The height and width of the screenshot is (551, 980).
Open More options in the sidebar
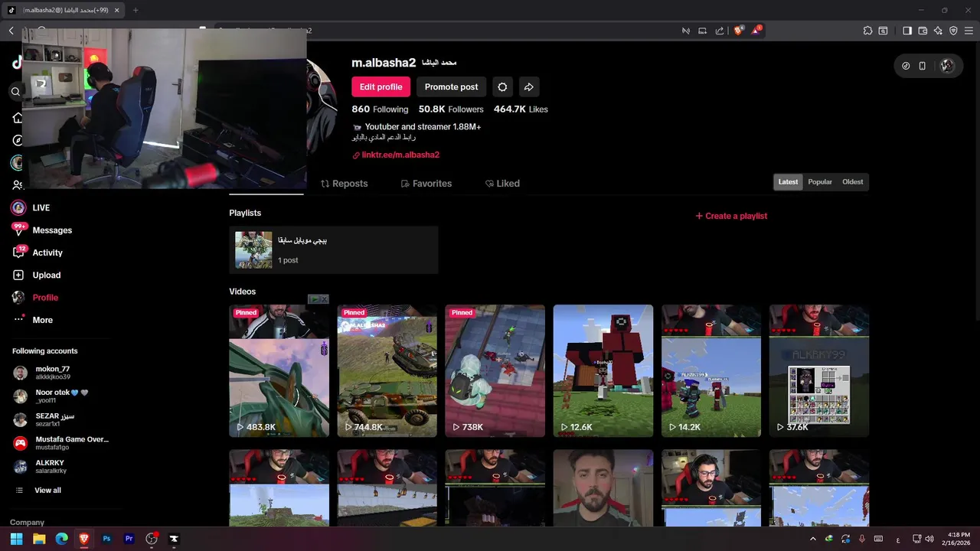pyautogui.click(x=33, y=320)
